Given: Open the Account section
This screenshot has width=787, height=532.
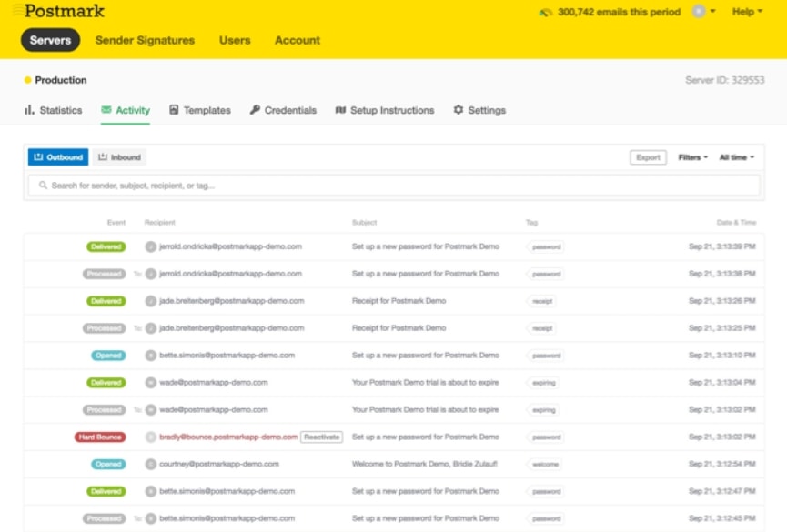Looking at the screenshot, I should [x=298, y=40].
